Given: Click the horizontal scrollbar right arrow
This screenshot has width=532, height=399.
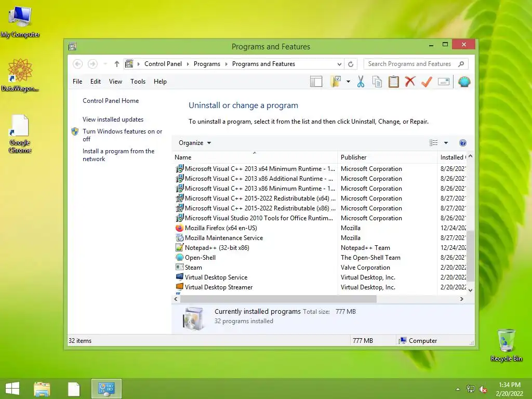Looking at the screenshot, I should (461, 299).
